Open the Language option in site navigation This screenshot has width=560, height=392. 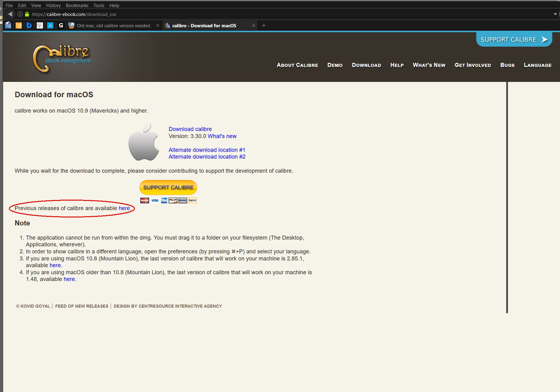click(538, 65)
